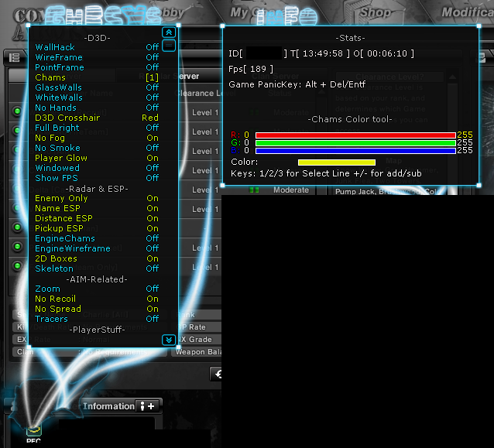Screen dimensions: 494x448
Task: Disable the No Spread option
Action: tap(97, 309)
